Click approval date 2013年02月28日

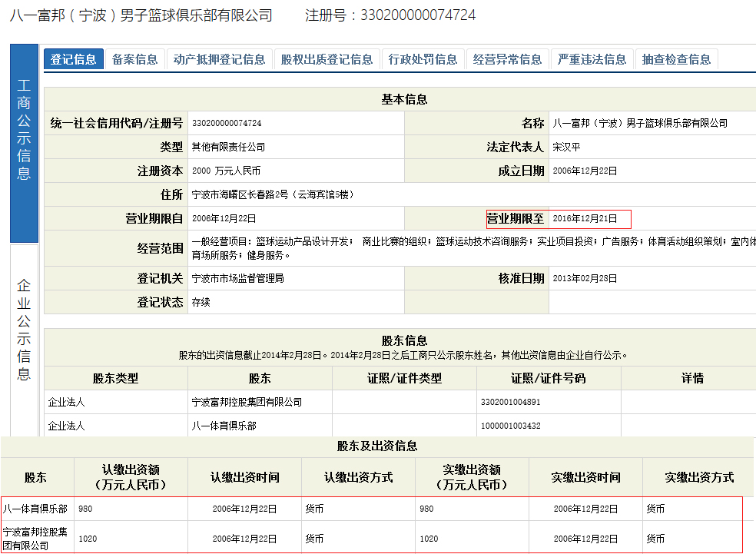point(585,278)
